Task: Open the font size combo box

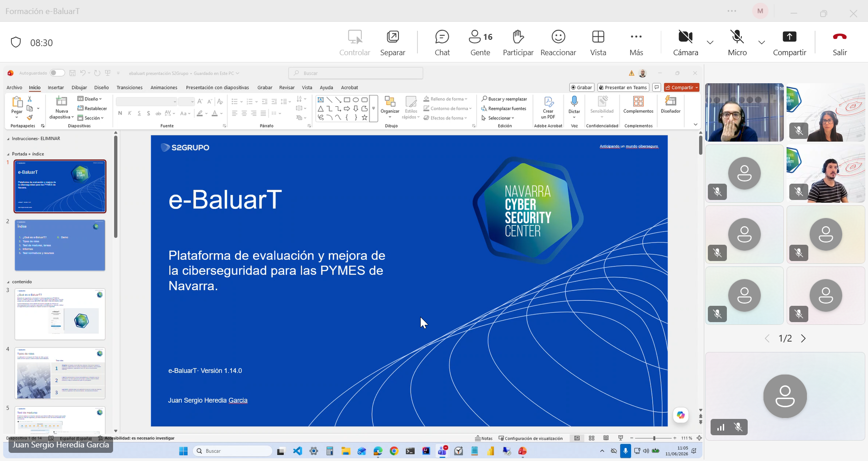Action: click(x=186, y=101)
